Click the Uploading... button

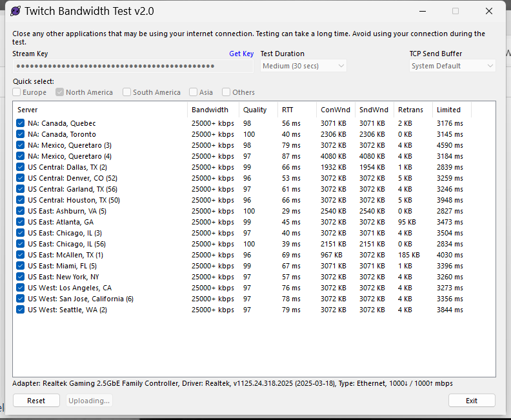(x=89, y=401)
